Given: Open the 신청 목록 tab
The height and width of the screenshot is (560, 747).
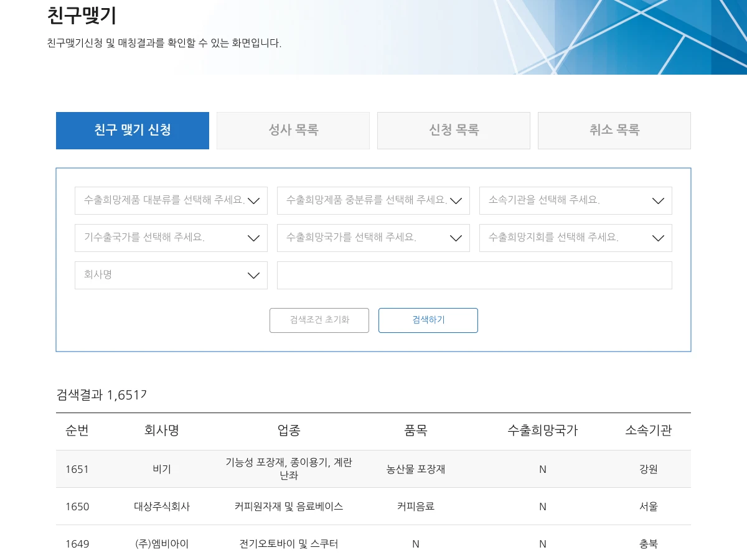Looking at the screenshot, I should coord(454,131).
